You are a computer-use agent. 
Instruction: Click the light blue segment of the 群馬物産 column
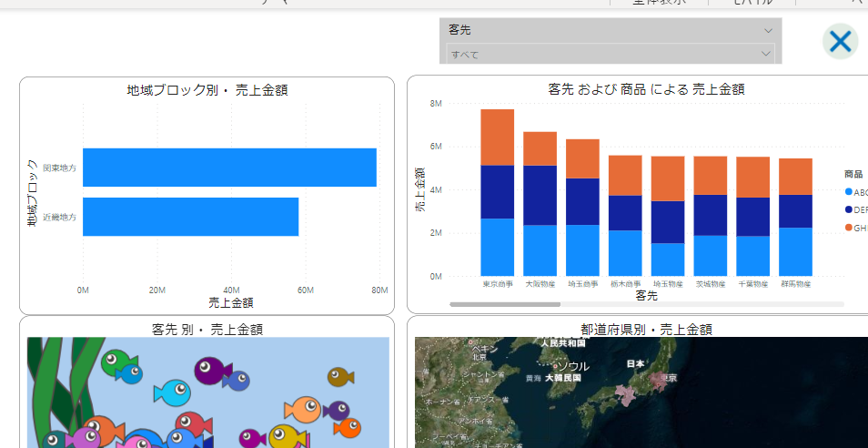(x=795, y=251)
